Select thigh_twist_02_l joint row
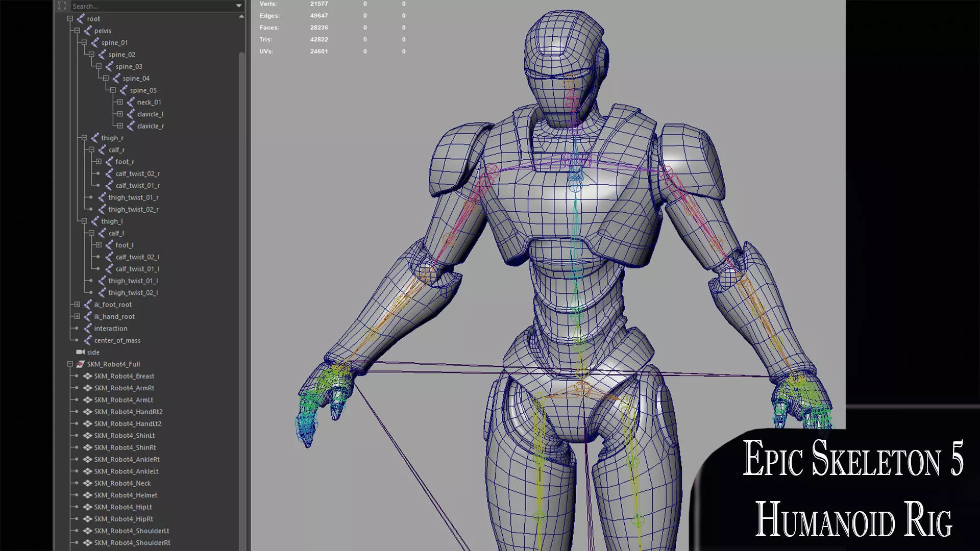The width and height of the screenshot is (980, 551). (133, 293)
